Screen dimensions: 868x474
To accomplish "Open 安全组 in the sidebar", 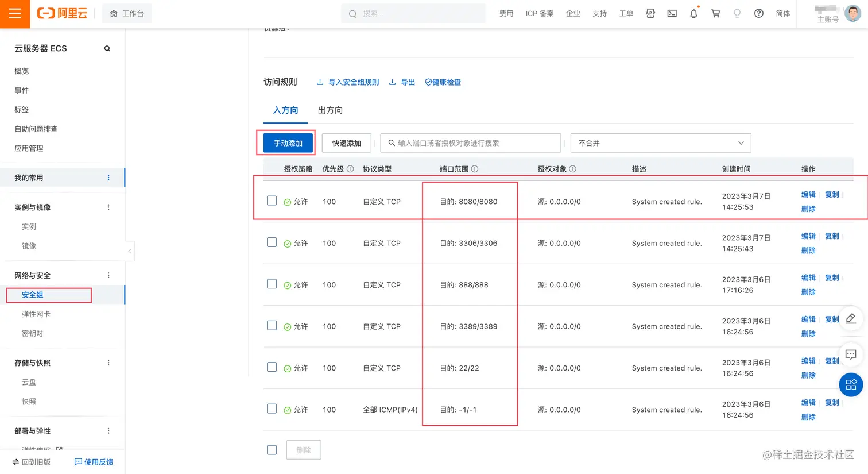I will tap(33, 295).
